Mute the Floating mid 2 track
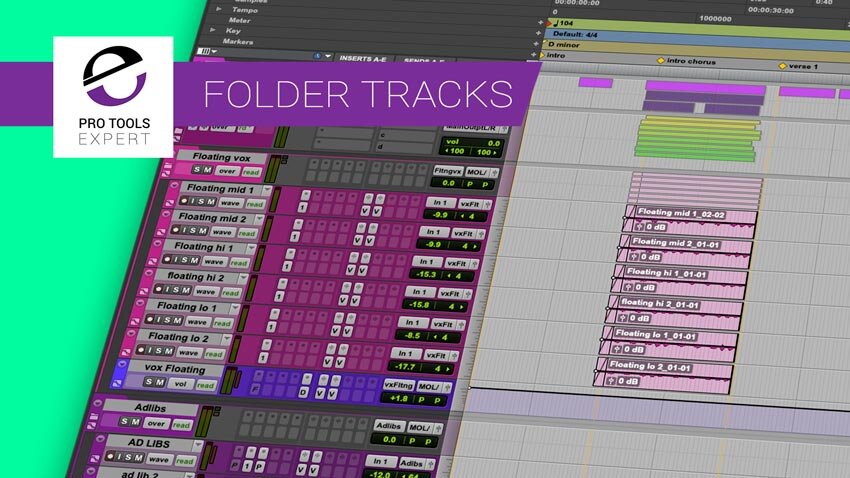850x478 pixels. (202, 231)
